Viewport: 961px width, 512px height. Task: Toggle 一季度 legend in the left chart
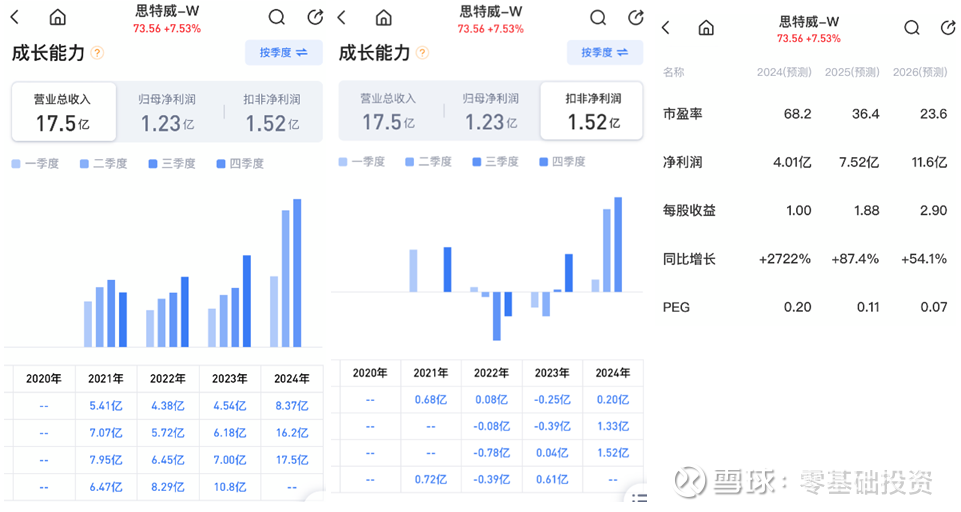pyautogui.click(x=36, y=164)
